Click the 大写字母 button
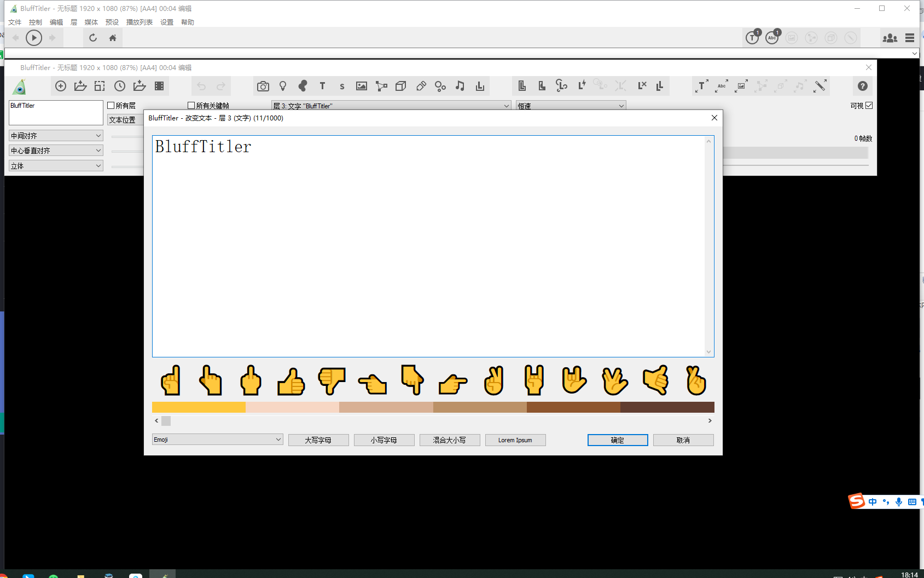Viewport: 924px width, 578px height. click(318, 440)
